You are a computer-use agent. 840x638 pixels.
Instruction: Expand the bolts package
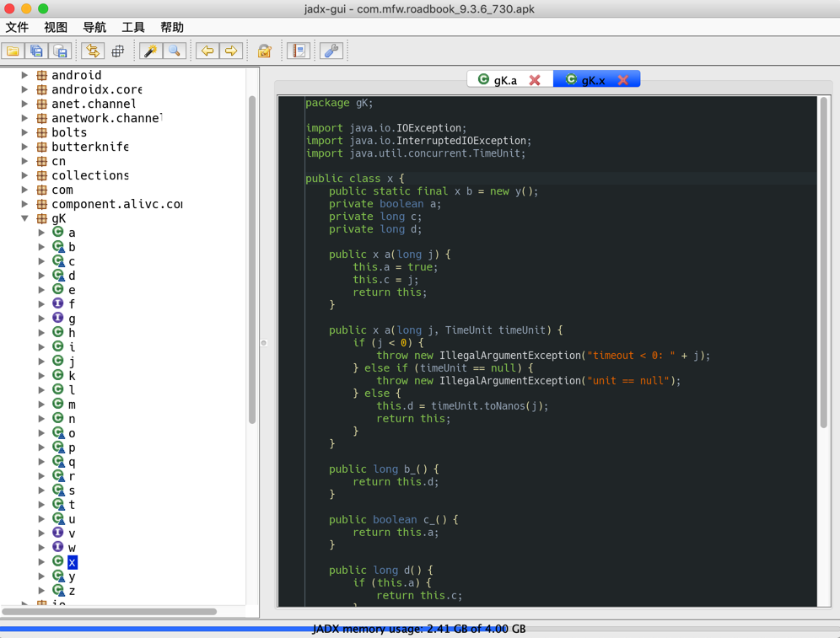point(24,132)
